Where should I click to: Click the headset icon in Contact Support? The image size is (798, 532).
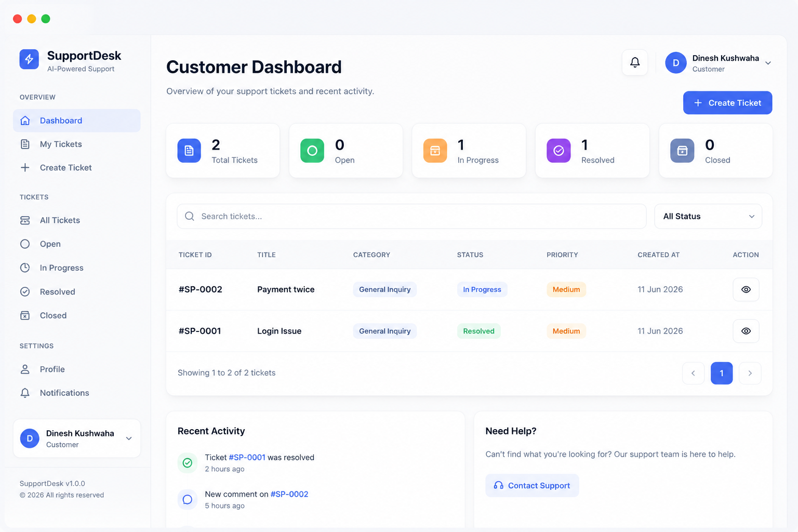click(x=499, y=485)
